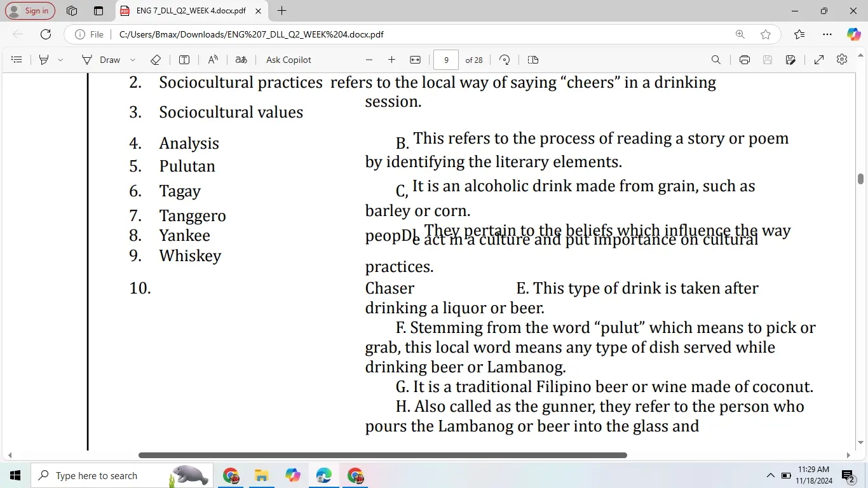868x488 pixels.
Task: Open File Explorer from the taskbar
Action: point(261,475)
